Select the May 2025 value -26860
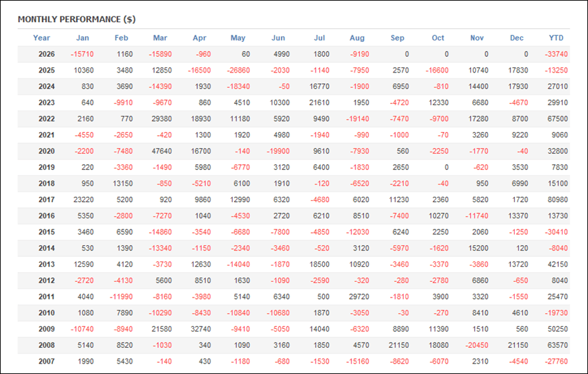Image resolution: width=588 pixels, height=374 pixels. point(238,70)
